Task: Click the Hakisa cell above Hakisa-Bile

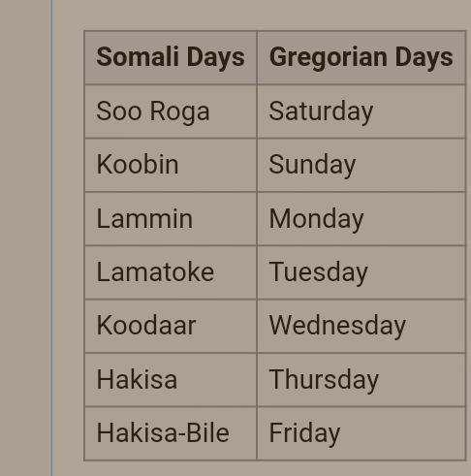Action: point(171,380)
